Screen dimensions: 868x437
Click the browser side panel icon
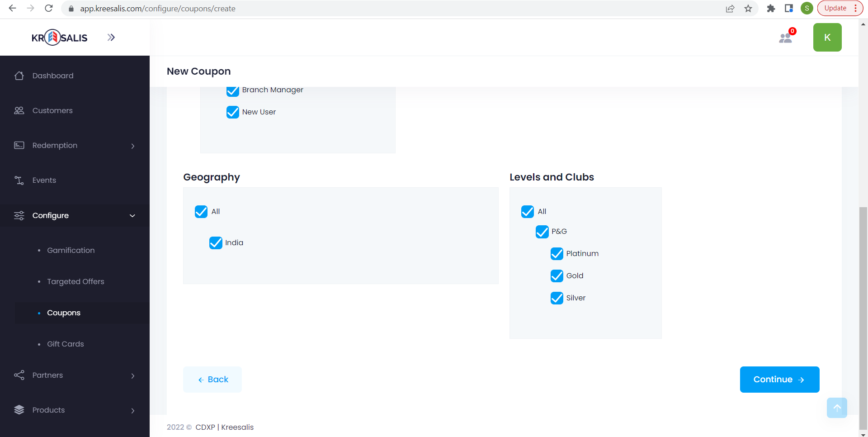coord(789,8)
